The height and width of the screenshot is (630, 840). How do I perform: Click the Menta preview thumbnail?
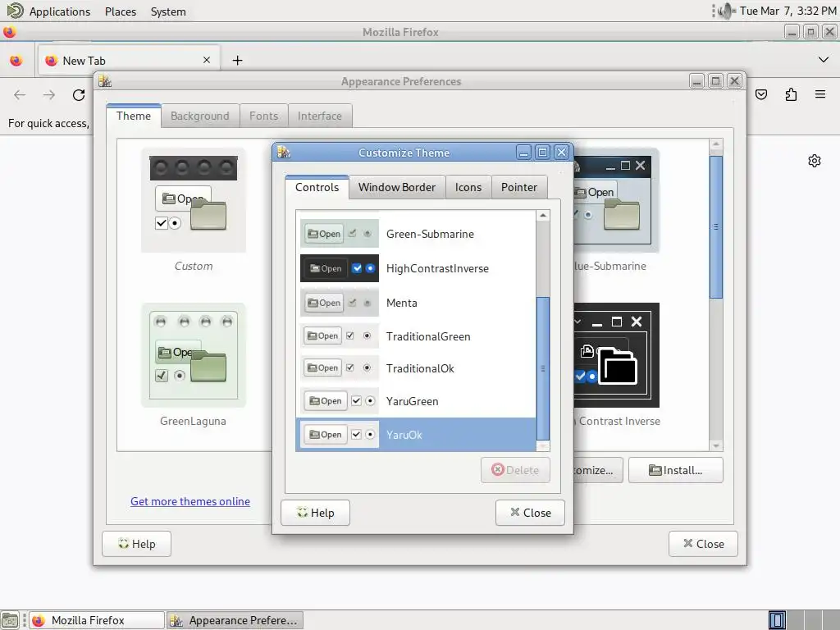[339, 303]
